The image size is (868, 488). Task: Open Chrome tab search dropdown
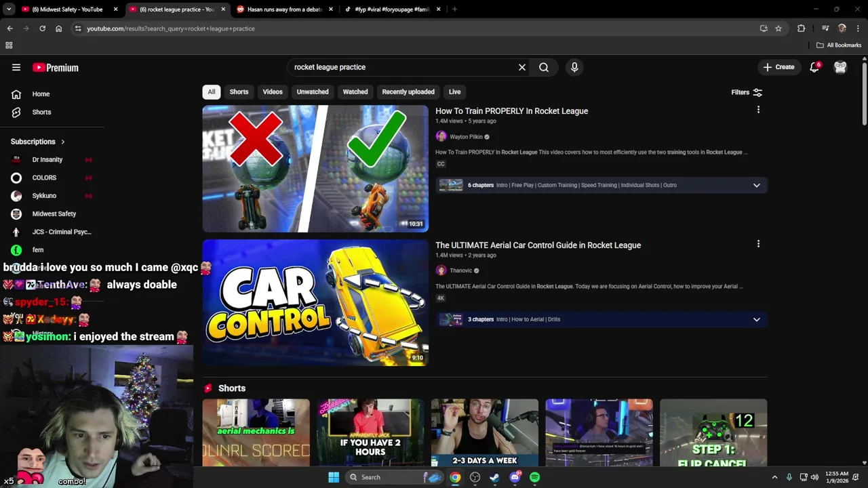9,9
